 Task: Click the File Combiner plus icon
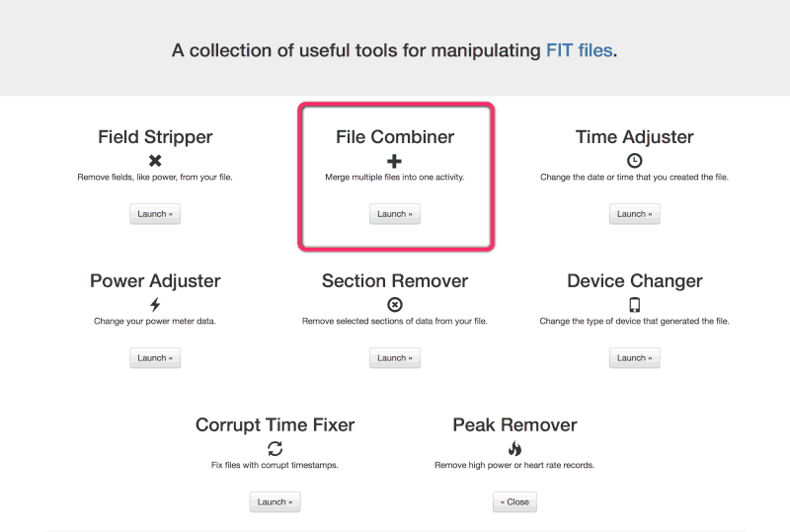pos(395,161)
